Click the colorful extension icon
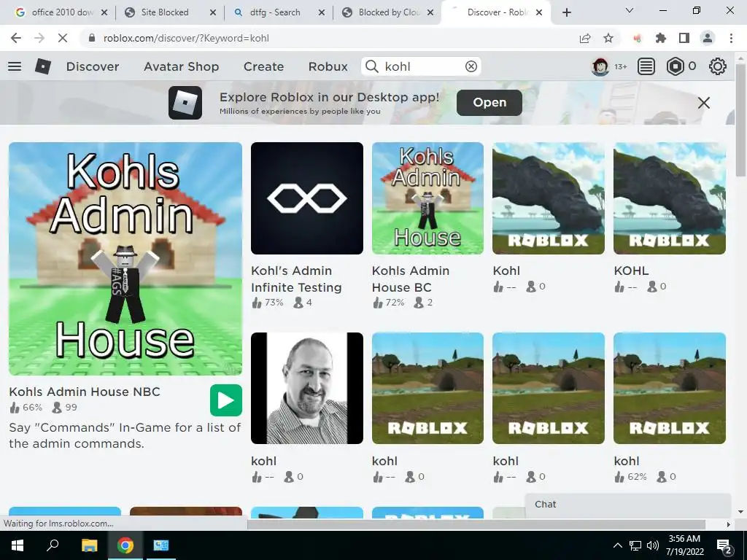 pos(637,38)
